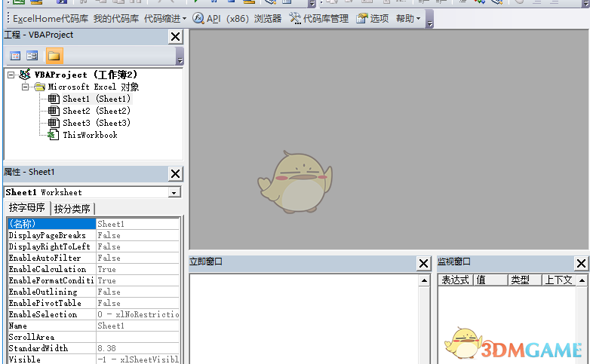The height and width of the screenshot is (364, 590).
Task: Click 监视窗口 scrollbar up arrow
Action: tap(582, 280)
